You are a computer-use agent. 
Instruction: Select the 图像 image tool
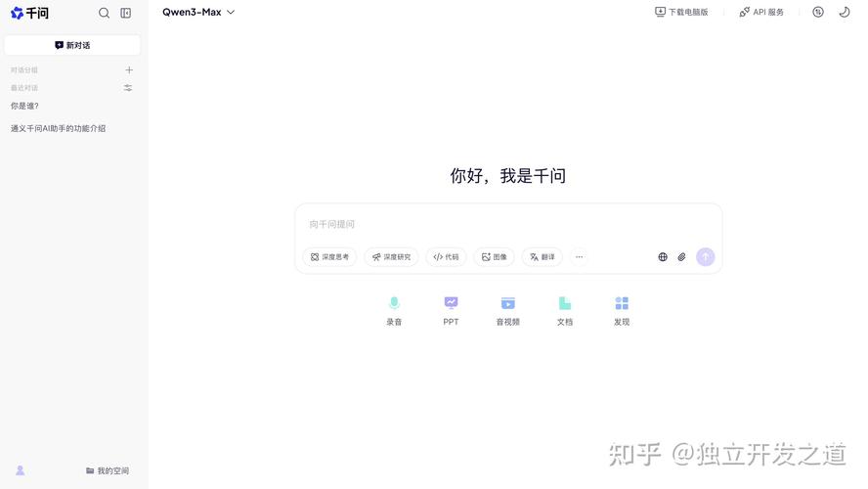point(495,257)
